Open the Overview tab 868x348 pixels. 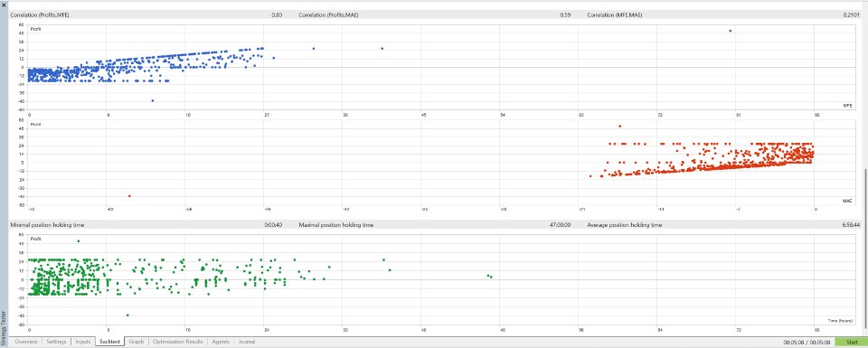(x=26, y=342)
